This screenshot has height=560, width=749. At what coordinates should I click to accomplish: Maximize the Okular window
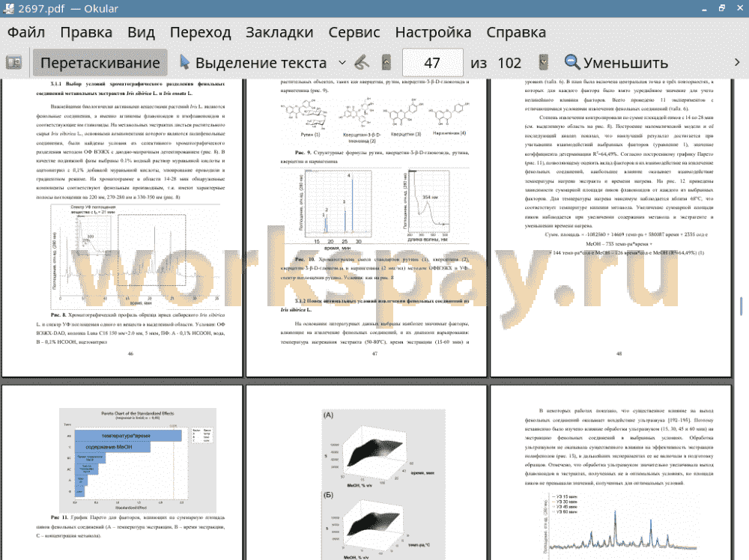[x=722, y=8]
